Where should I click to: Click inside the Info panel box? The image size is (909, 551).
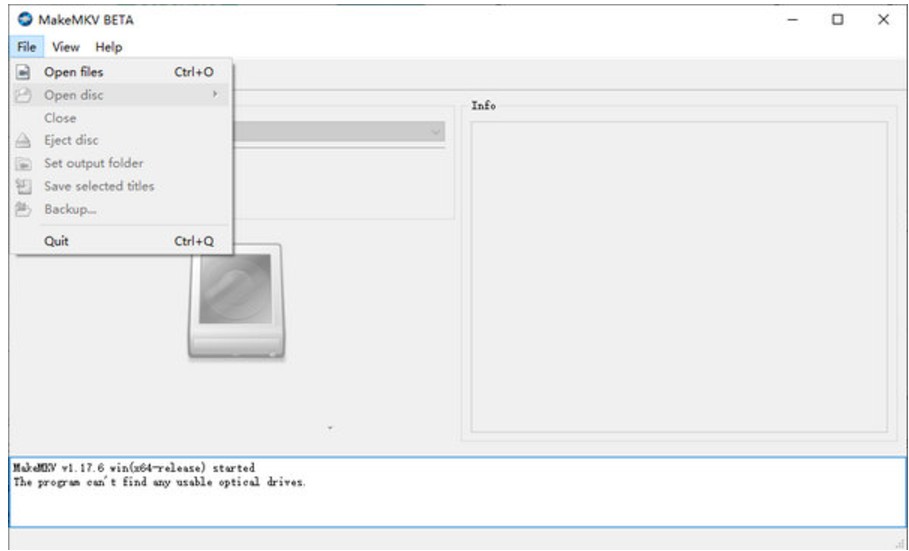click(x=679, y=277)
